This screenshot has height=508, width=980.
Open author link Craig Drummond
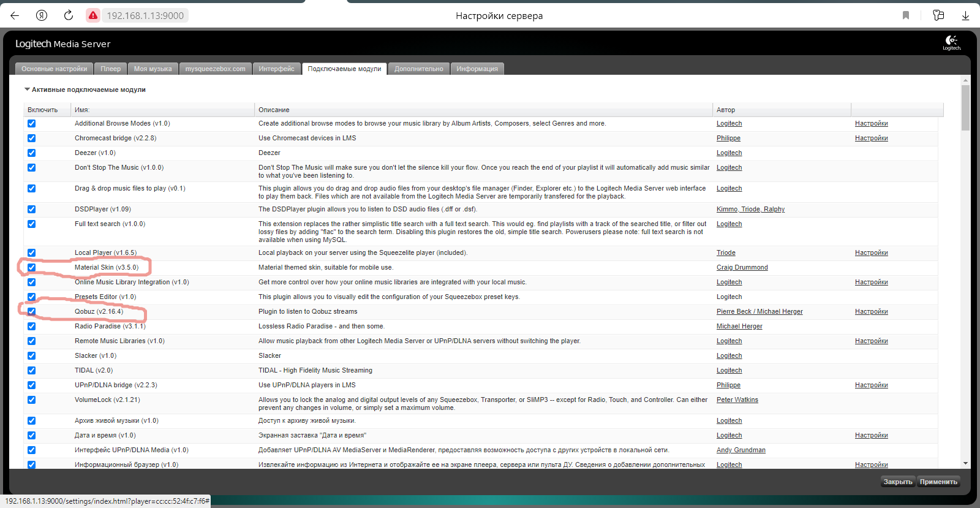(742, 267)
